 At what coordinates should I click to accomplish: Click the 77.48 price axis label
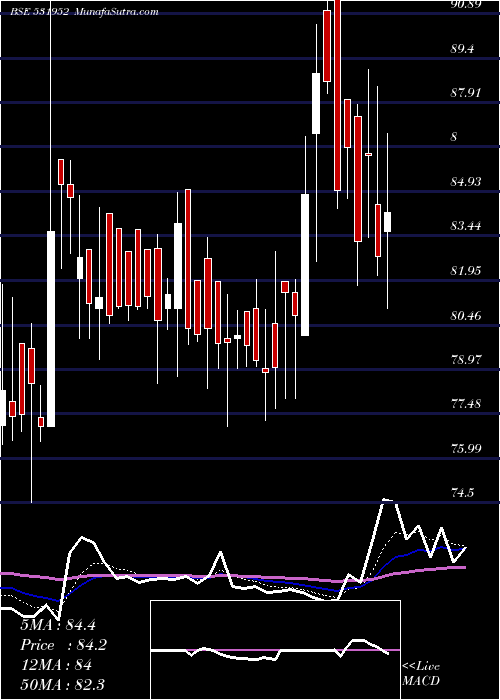[x=466, y=404]
